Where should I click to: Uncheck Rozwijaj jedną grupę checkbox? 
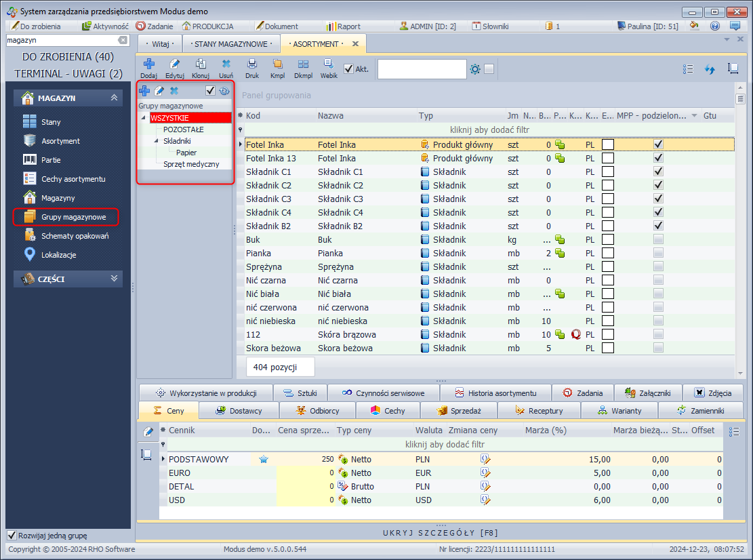pyautogui.click(x=12, y=535)
